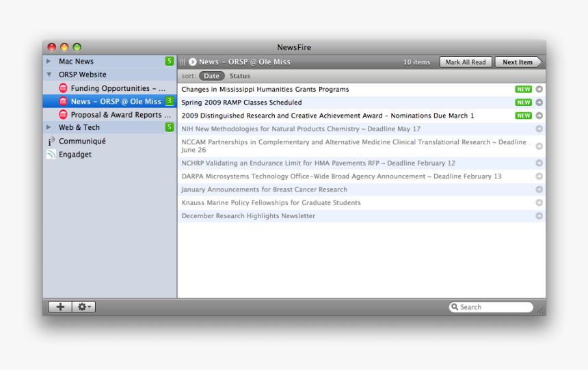Viewport: 588px width, 370px height.
Task: Click the plus button to add a feed
Action: (x=60, y=306)
